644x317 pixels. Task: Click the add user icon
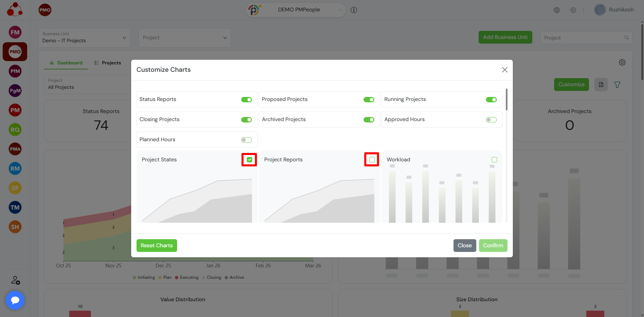tap(15, 280)
